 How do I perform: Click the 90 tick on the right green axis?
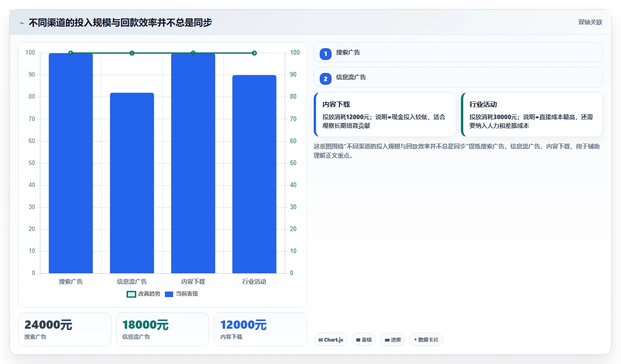(293, 75)
